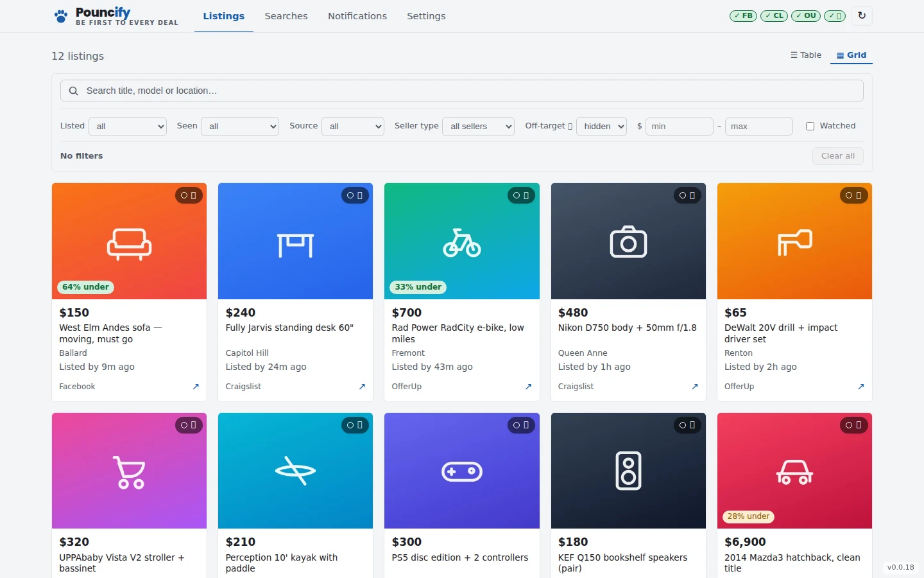
Task: Open the Seen filter dropdown
Action: (240, 127)
